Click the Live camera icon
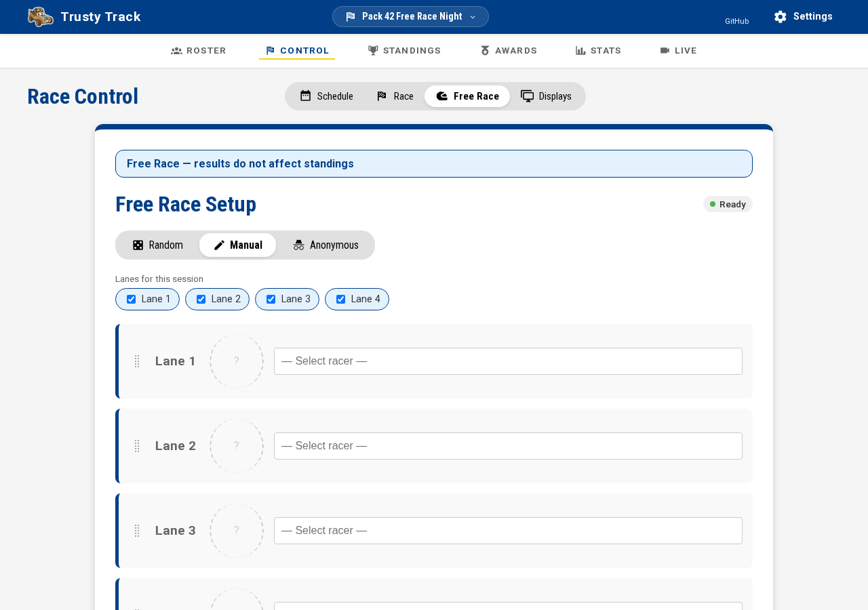The width and height of the screenshot is (868, 610). (x=665, y=51)
